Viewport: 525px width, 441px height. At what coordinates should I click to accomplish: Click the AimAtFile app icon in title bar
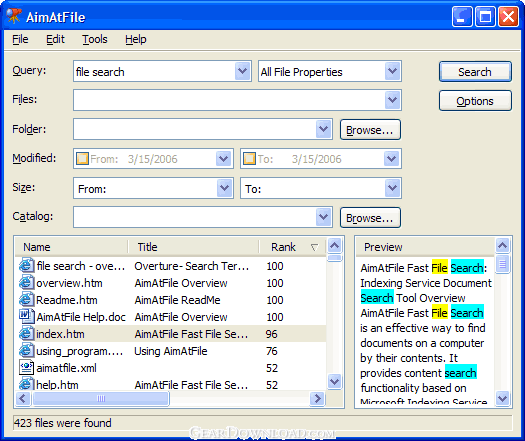14,16
